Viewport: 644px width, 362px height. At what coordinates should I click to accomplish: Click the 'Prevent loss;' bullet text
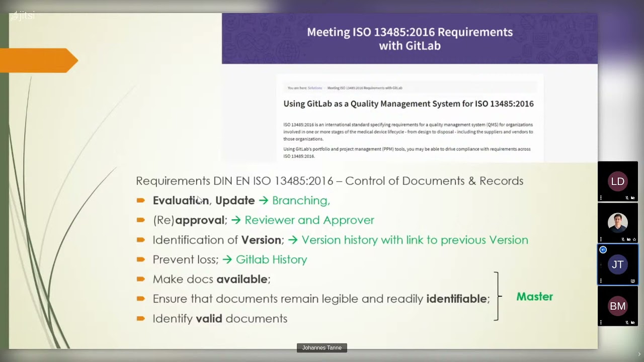(186, 259)
